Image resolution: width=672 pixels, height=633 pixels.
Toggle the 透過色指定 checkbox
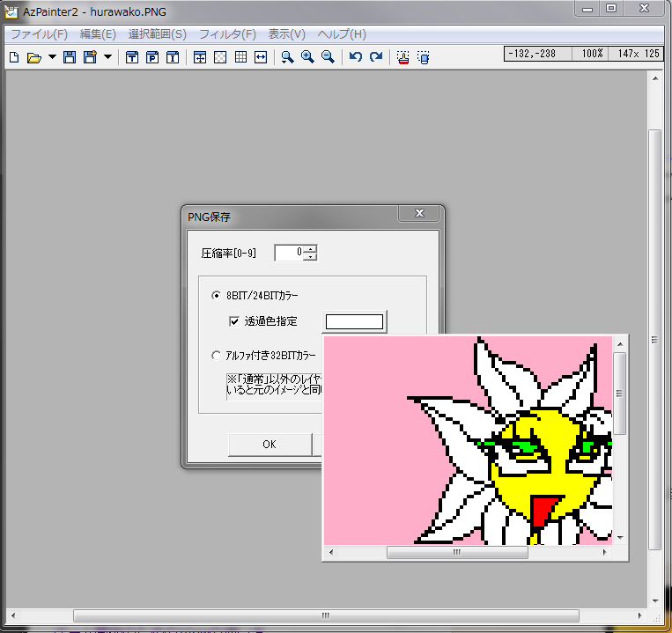point(234,321)
